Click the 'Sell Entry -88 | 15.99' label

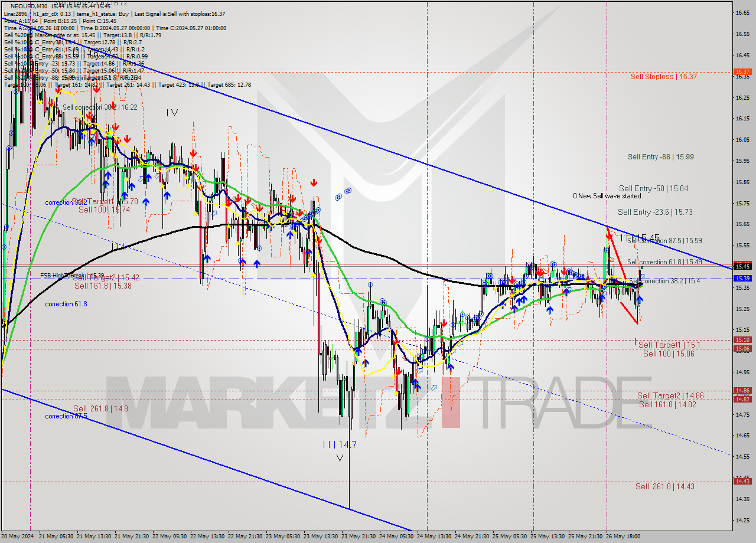(661, 156)
